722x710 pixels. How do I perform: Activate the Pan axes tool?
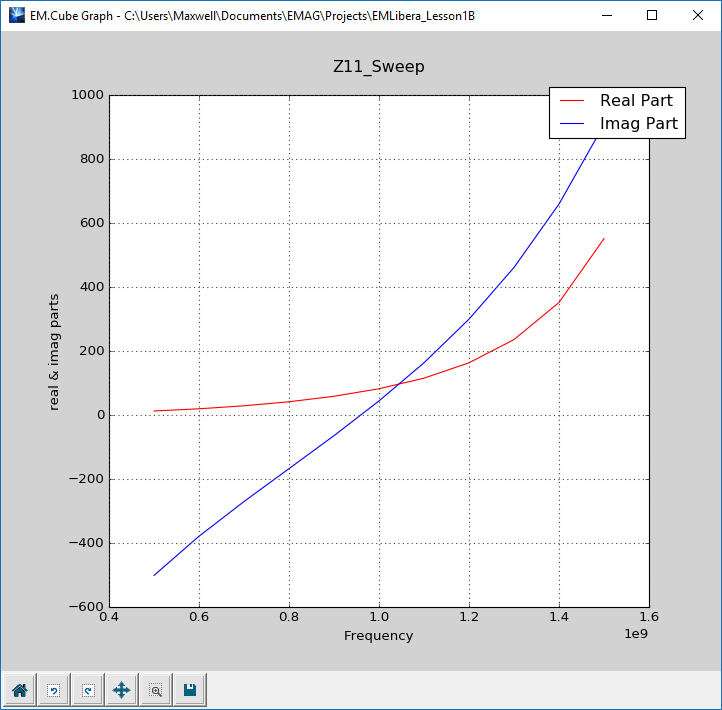click(x=122, y=689)
